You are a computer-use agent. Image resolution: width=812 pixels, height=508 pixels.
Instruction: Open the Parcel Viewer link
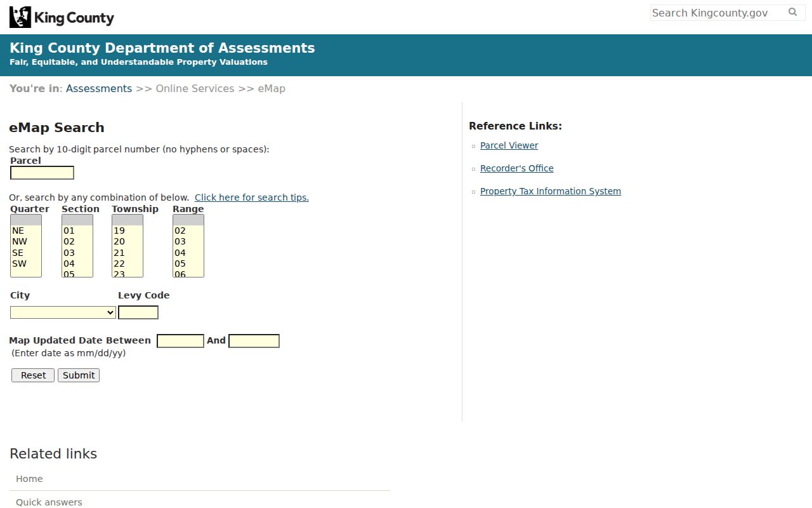tap(509, 145)
